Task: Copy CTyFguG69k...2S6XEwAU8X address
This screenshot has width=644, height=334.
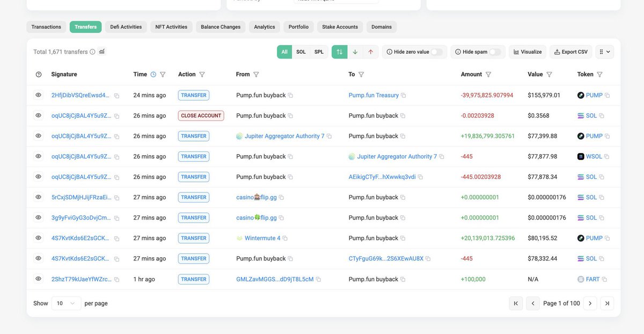Action: click(428, 259)
